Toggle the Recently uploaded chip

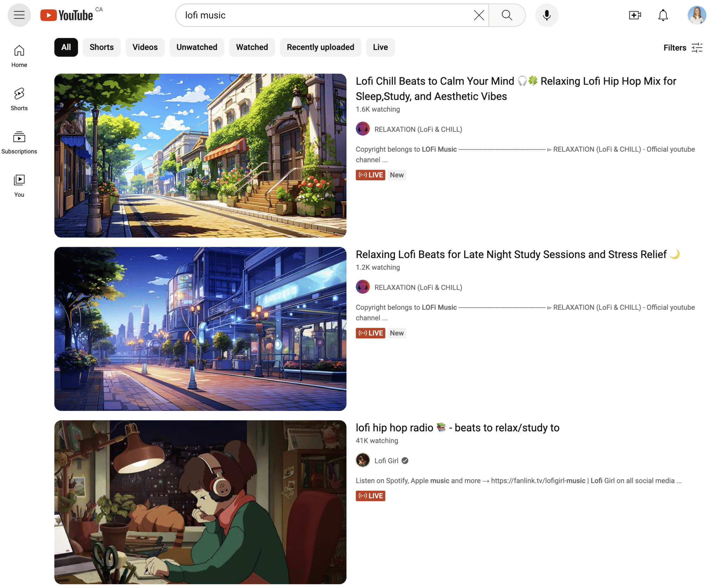click(320, 47)
